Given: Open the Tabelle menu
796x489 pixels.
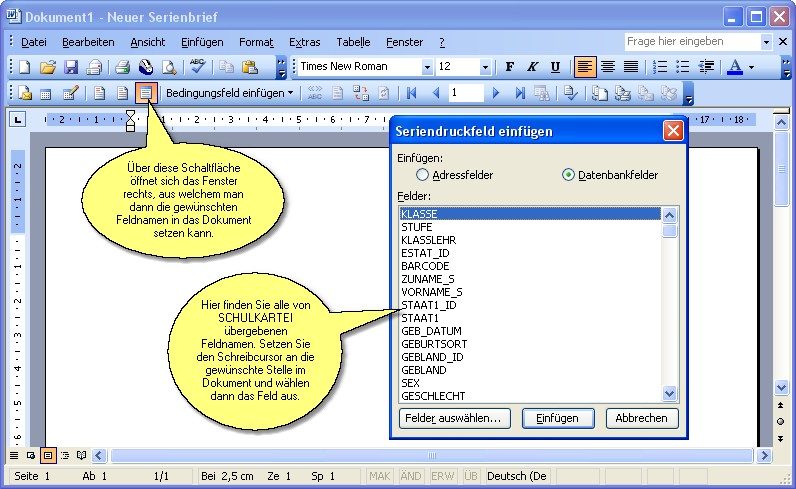Looking at the screenshot, I should pos(353,42).
